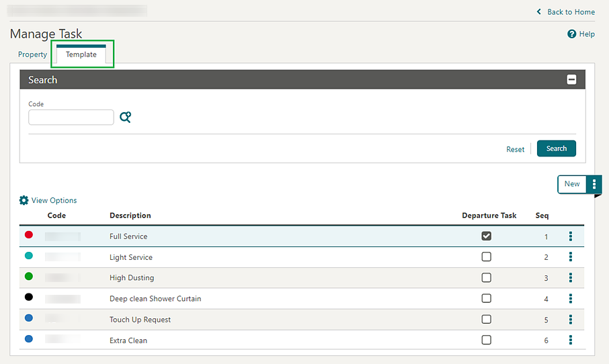Check Departure Task for Extra Clean
609x364 pixels.
click(486, 340)
